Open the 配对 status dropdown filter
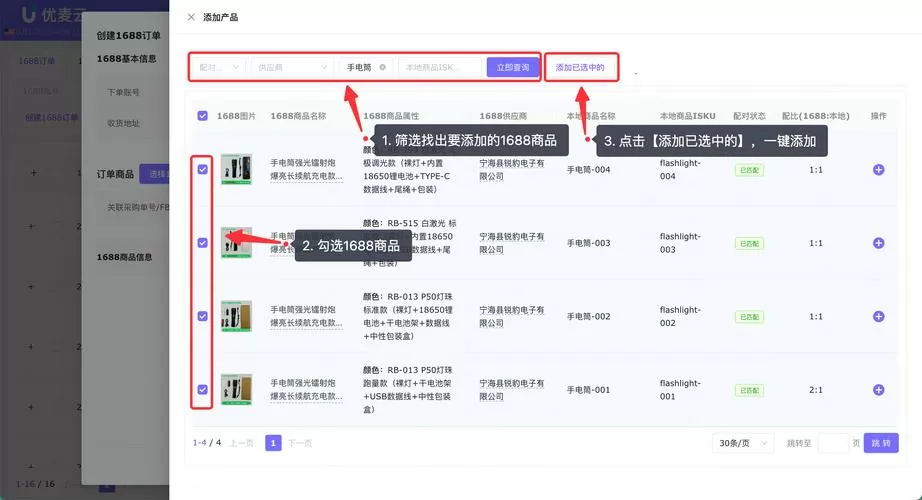Image resolution: width=922 pixels, height=500 pixels. 219,67
